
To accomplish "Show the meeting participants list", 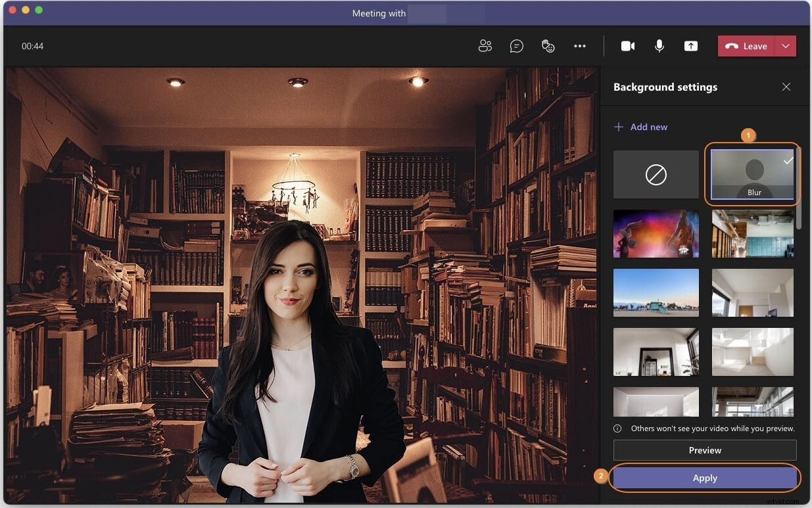I will [485, 46].
